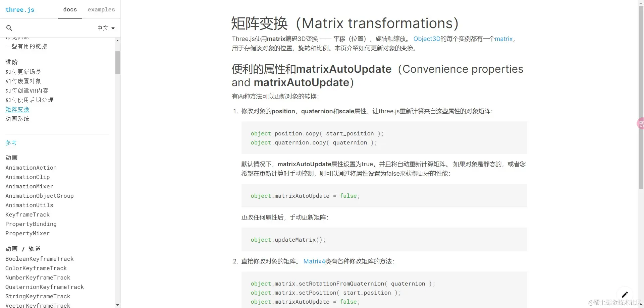This screenshot has width=644, height=308.
Task: Click the sidebar scrollbar up arrow
Action: point(117,41)
